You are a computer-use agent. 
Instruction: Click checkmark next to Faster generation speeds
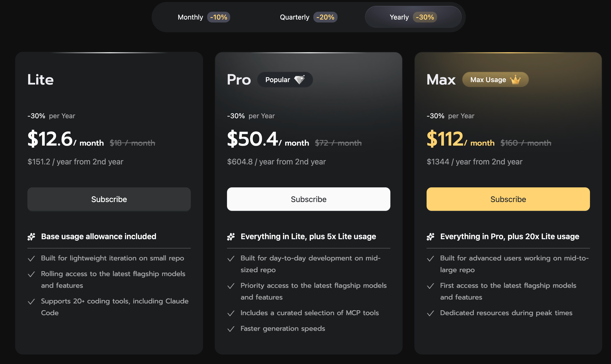pyautogui.click(x=231, y=329)
